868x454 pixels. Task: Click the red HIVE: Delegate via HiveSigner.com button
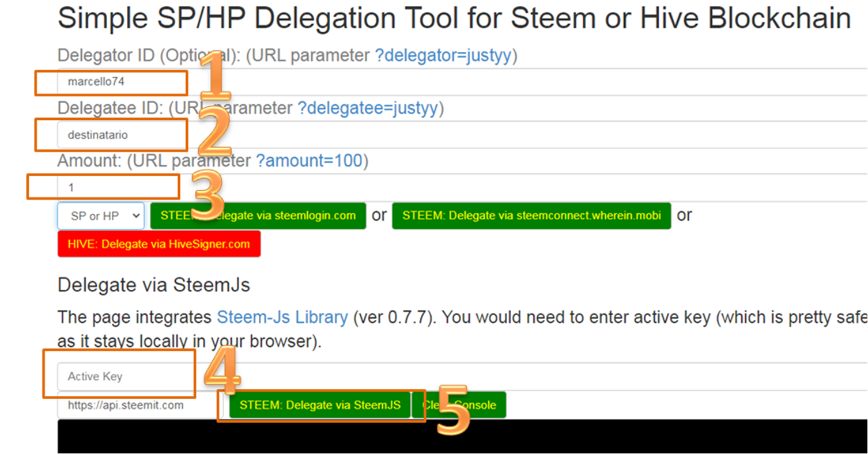(x=159, y=244)
